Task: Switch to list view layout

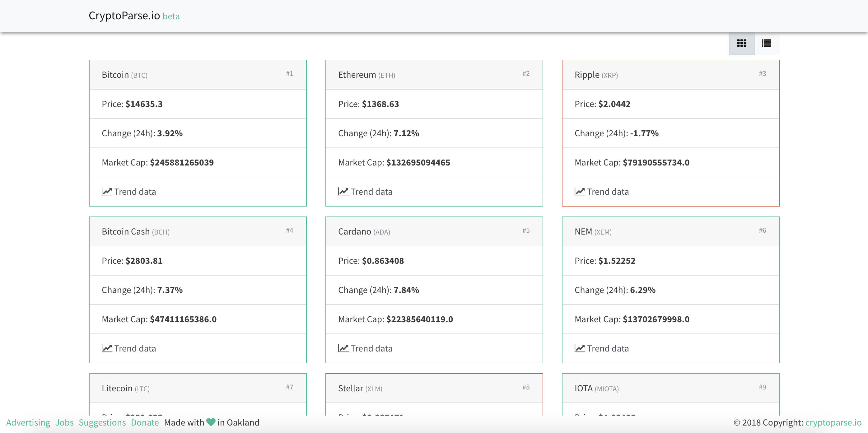Action: tap(766, 43)
